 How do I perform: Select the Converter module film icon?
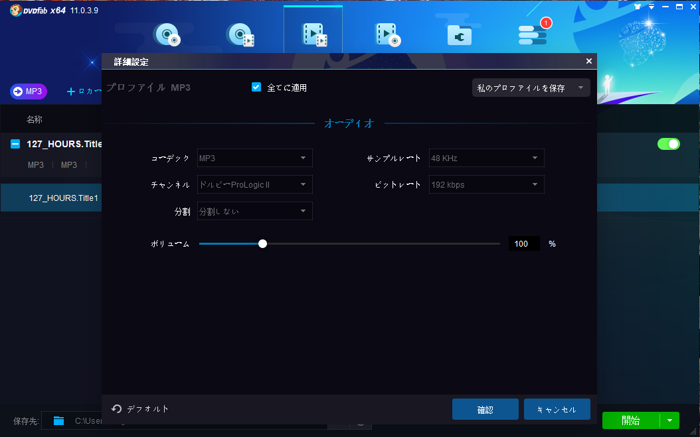[314, 34]
